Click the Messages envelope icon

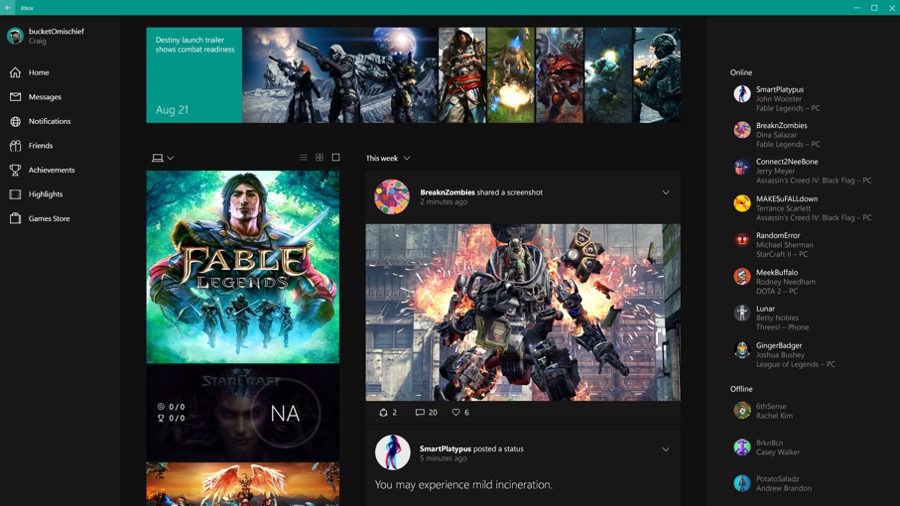pos(15,97)
